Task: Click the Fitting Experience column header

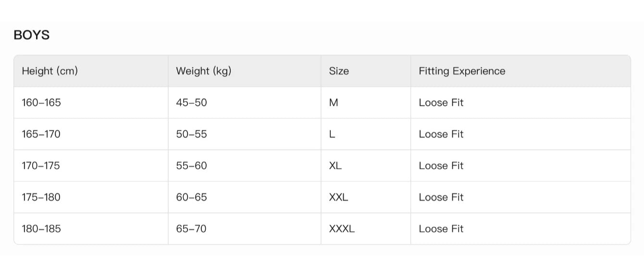Action: (x=461, y=71)
